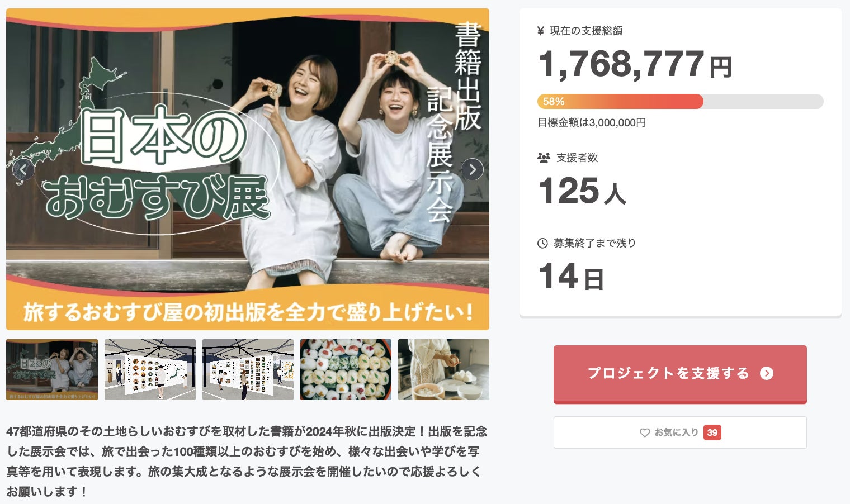Screen dimensions: 850x504
Task: Click the project description paragraph text
Action: (247, 462)
